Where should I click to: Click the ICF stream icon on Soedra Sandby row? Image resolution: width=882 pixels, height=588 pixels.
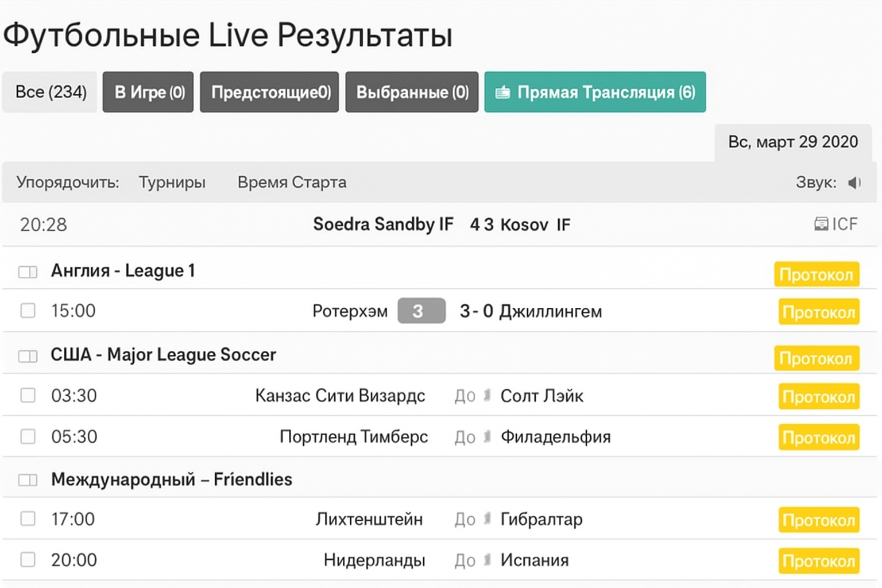click(821, 224)
